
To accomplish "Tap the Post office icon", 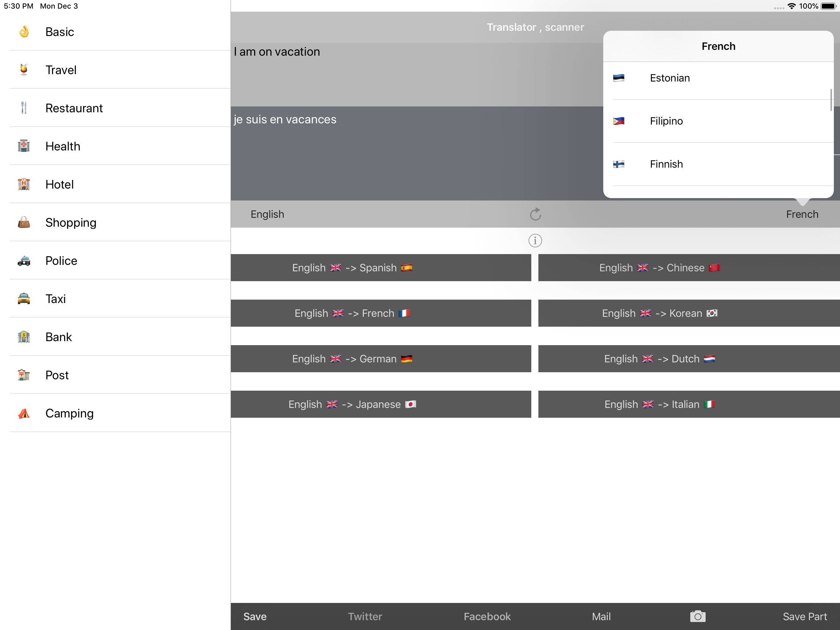I will 24,375.
